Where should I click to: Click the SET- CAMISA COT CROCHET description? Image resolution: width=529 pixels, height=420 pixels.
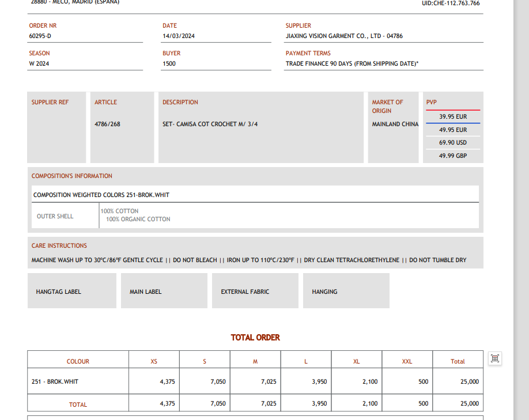[x=210, y=124]
